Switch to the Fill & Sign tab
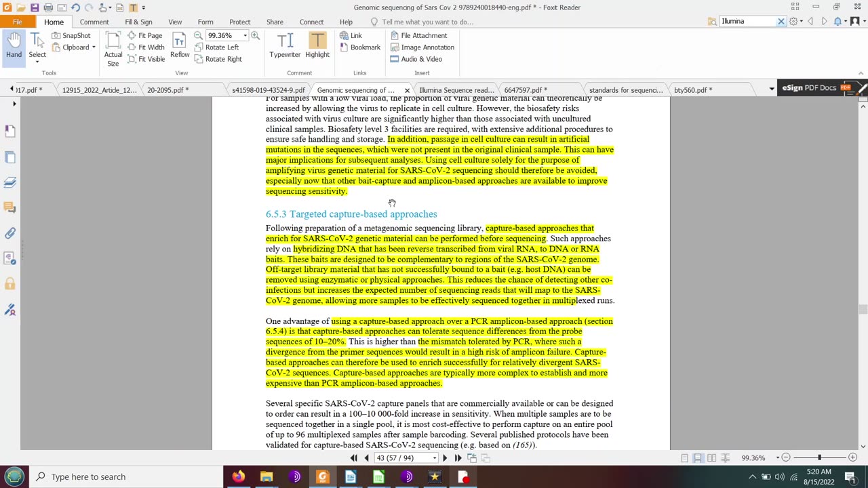 coord(138,22)
